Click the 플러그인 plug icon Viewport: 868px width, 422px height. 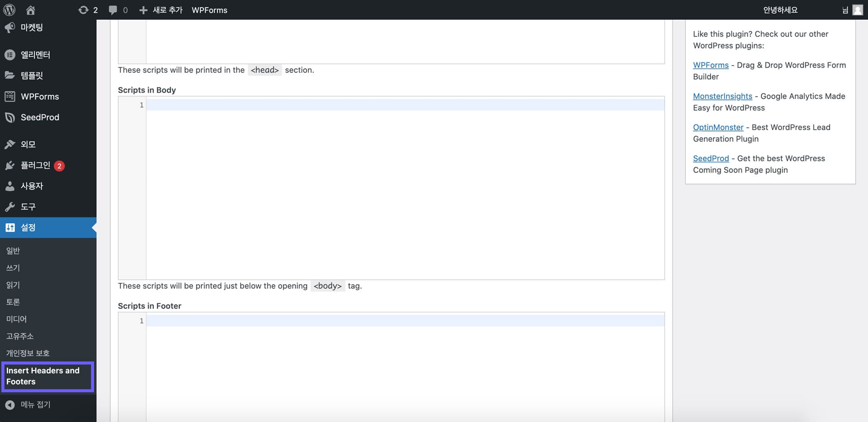coord(10,165)
